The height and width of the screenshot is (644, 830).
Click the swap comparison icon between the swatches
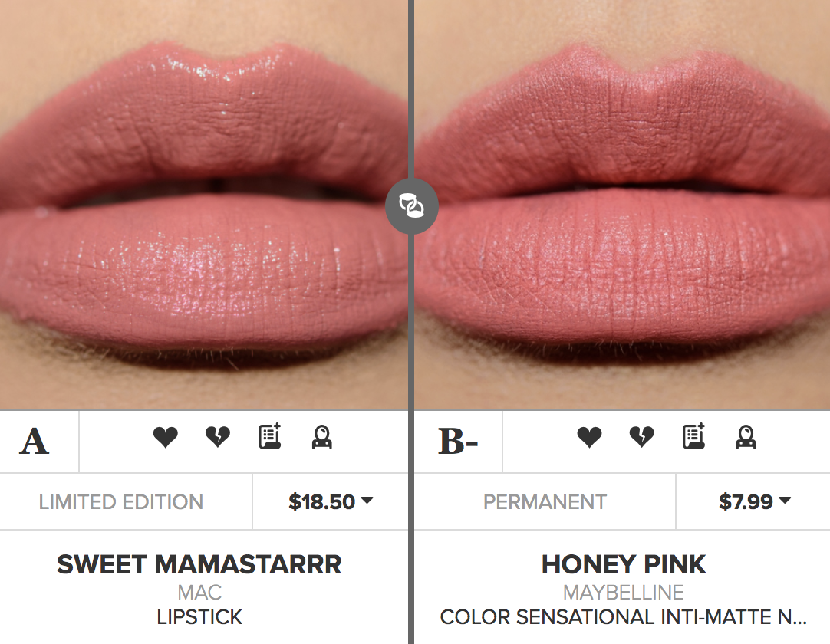[412, 206]
